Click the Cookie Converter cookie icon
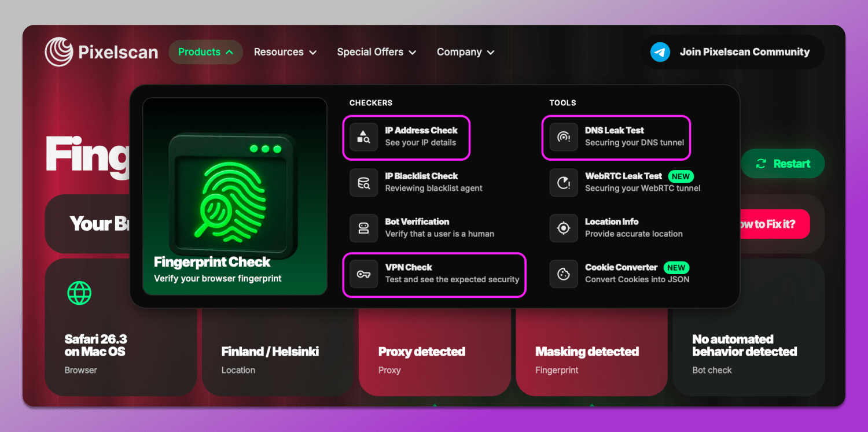This screenshot has height=432, width=868. (x=564, y=274)
